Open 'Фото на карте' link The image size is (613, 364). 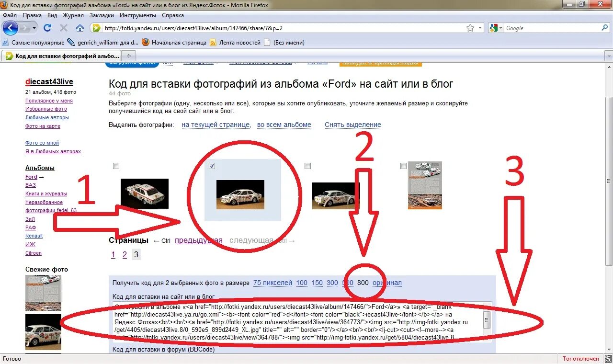click(x=43, y=126)
